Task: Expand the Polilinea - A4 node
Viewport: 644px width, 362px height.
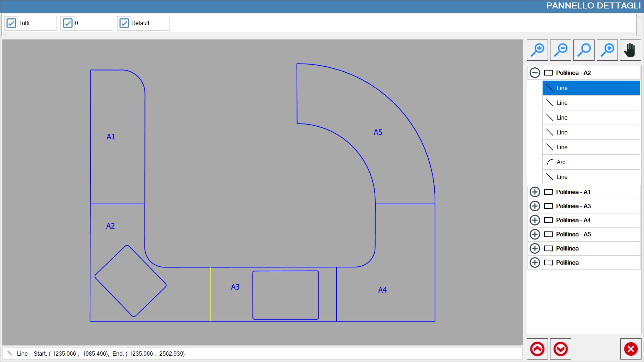Action: [x=535, y=220]
